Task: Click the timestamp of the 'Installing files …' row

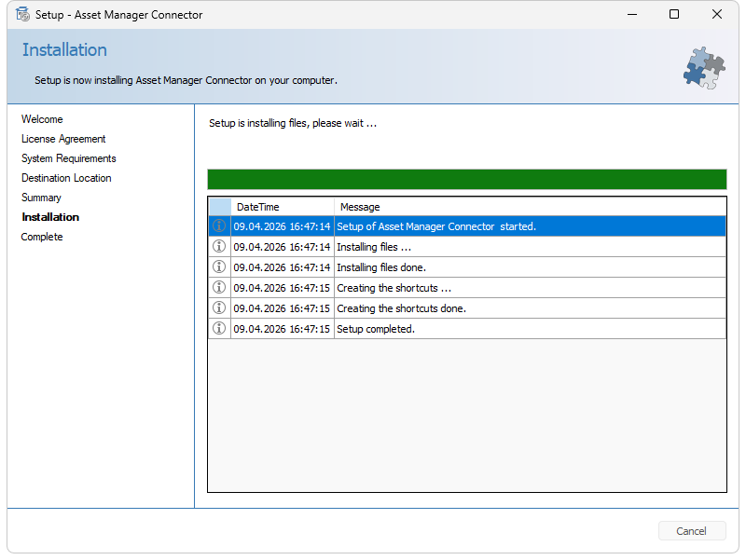Action: [282, 247]
